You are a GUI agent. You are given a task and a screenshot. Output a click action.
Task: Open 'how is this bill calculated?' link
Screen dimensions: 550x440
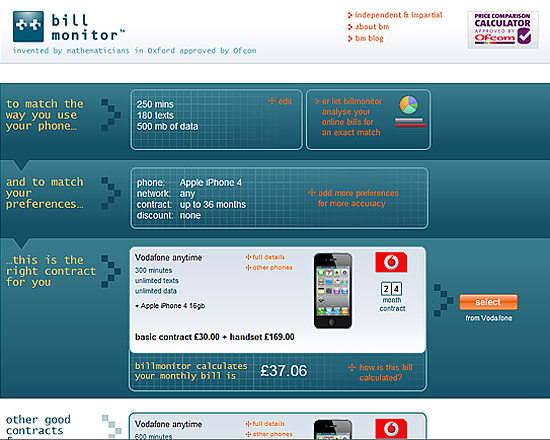[380, 372]
